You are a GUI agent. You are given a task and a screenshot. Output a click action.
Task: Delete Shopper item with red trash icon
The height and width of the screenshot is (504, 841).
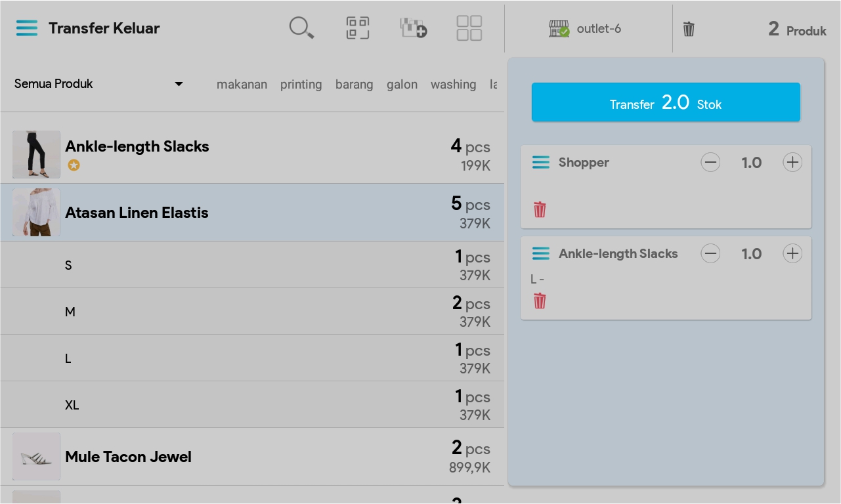[540, 210]
